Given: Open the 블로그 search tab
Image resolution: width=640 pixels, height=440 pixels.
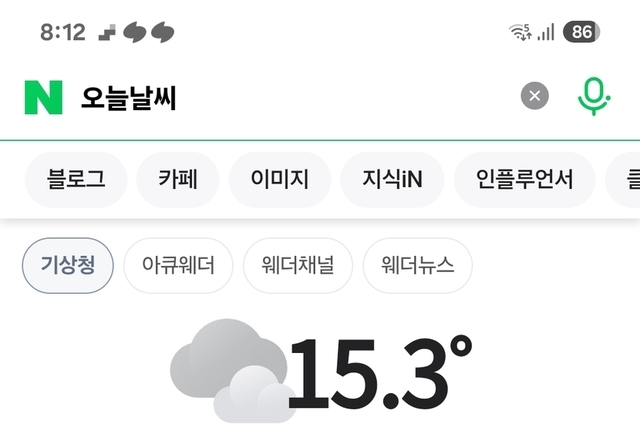Looking at the screenshot, I should point(75,180).
